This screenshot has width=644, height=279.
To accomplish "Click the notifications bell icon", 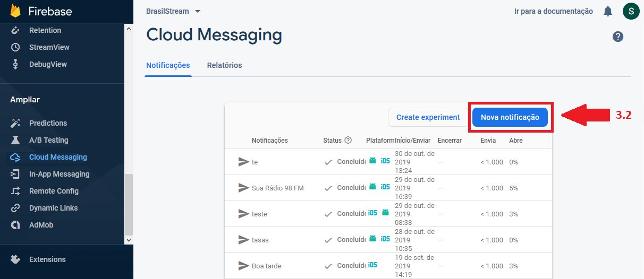I will point(608,11).
